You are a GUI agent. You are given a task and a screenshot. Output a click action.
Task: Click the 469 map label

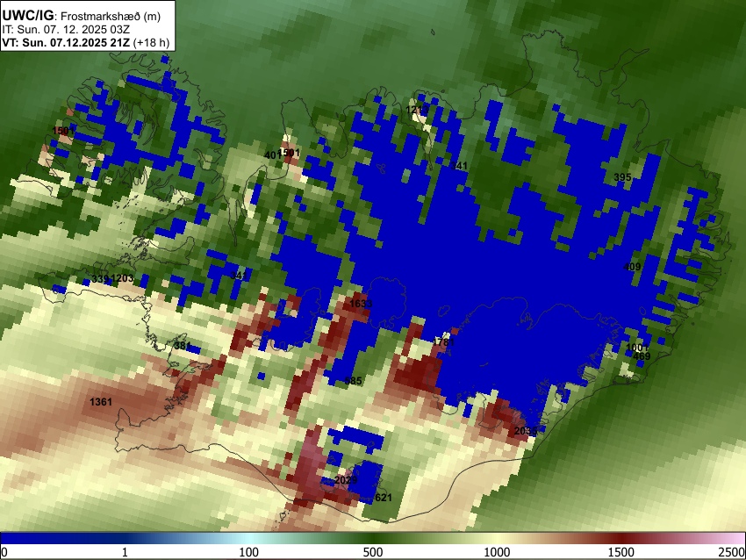coord(642,356)
